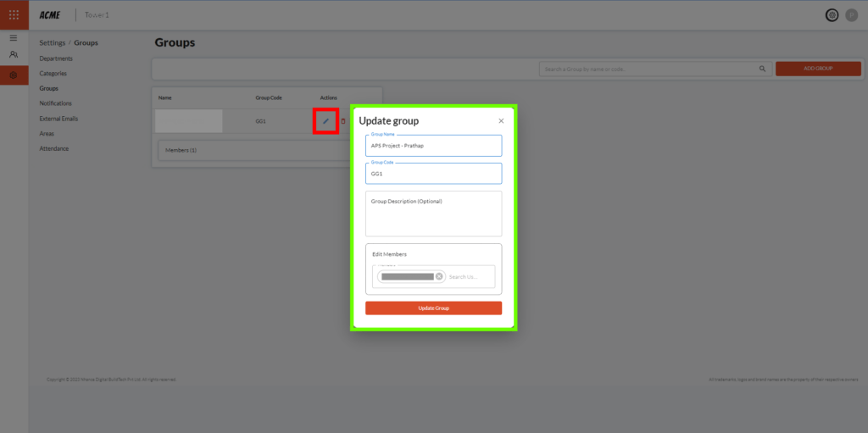Close the Update group dialog
The width and height of the screenshot is (868, 433).
(501, 121)
